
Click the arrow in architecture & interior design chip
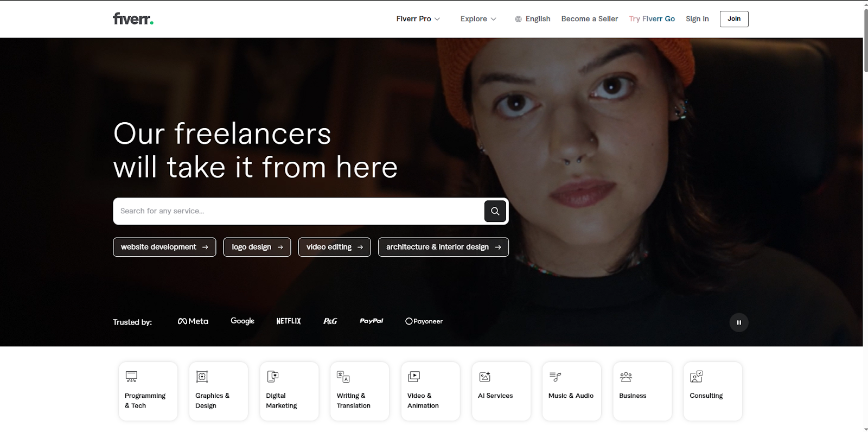click(498, 247)
